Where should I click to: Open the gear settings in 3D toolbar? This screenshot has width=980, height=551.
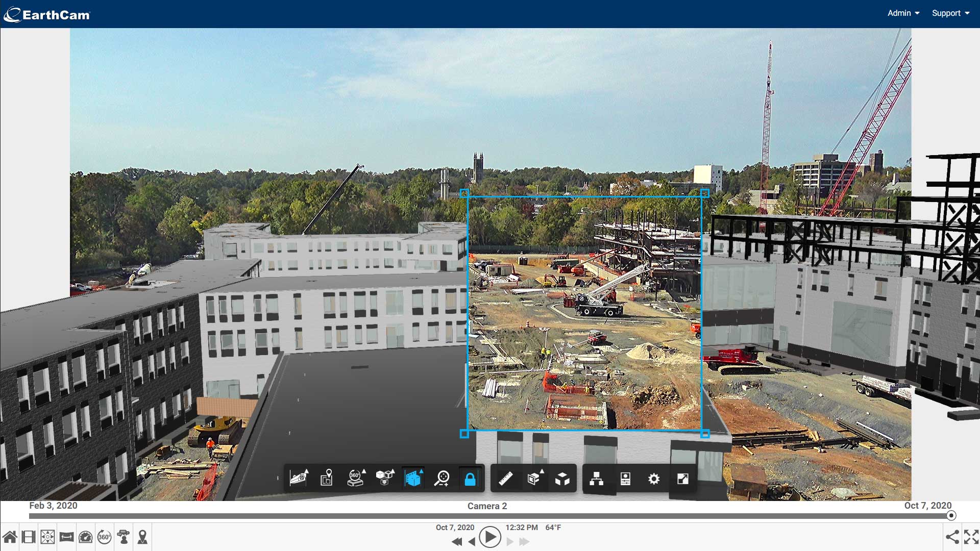[x=654, y=479]
